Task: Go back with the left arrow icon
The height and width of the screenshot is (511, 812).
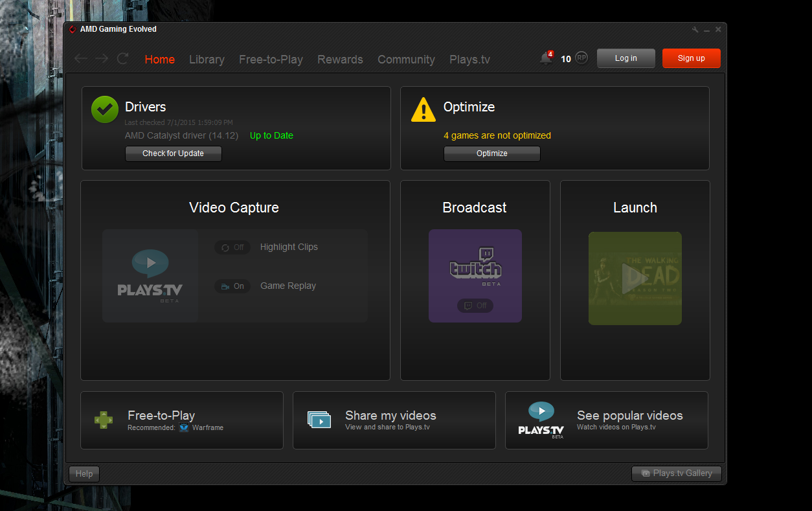Action: pyautogui.click(x=81, y=59)
